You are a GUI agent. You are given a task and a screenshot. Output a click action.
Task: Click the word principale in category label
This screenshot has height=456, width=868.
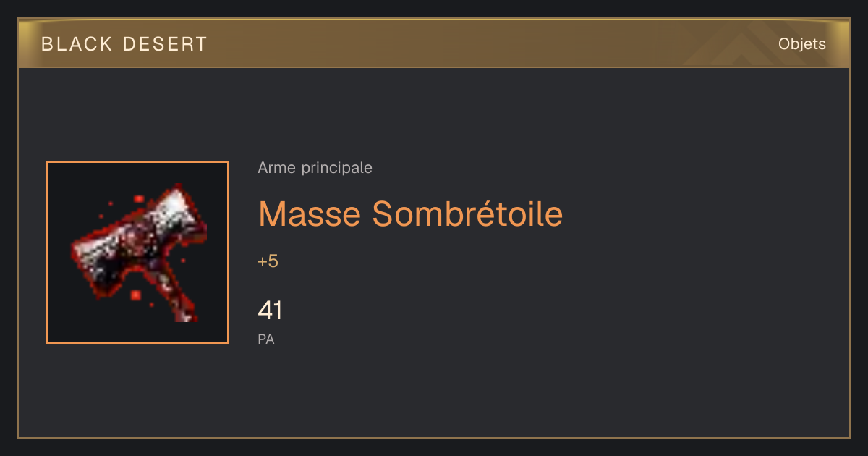336,169
